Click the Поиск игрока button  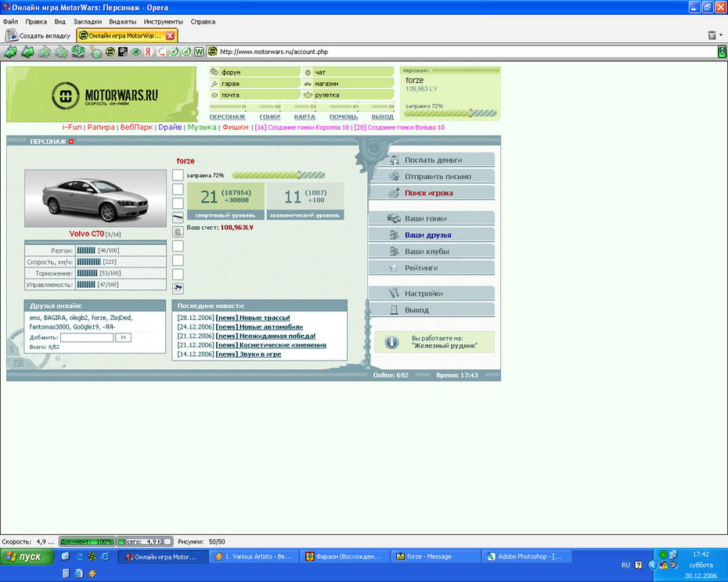pyautogui.click(x=428, y=192)
